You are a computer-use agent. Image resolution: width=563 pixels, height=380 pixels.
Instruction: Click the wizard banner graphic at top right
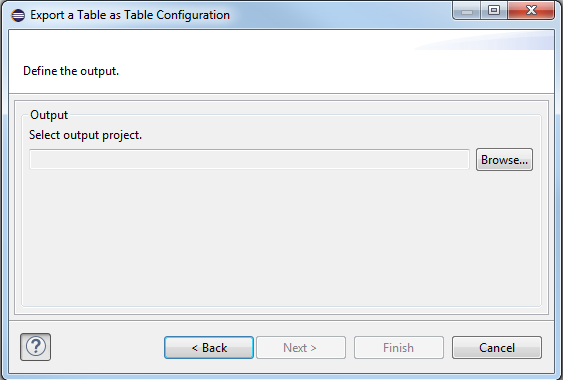pyautogui.click(x=484, y=41)
